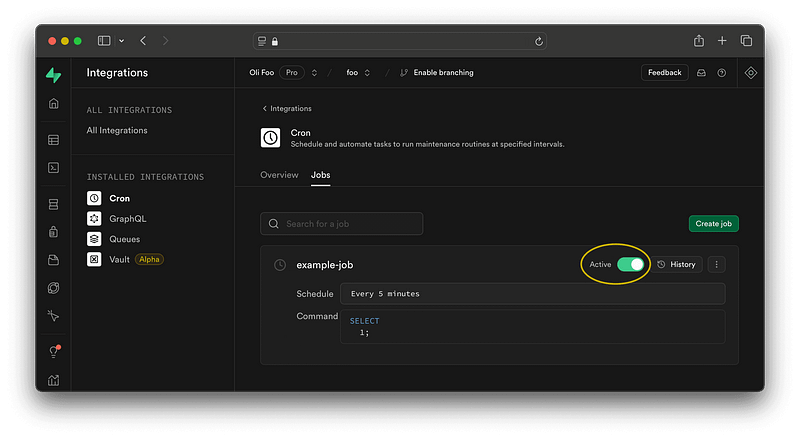Image resolution: width=800 pixels, height=439 pixels.
Task: Open the Database sidebar icon
Action: tap(54, 204)
